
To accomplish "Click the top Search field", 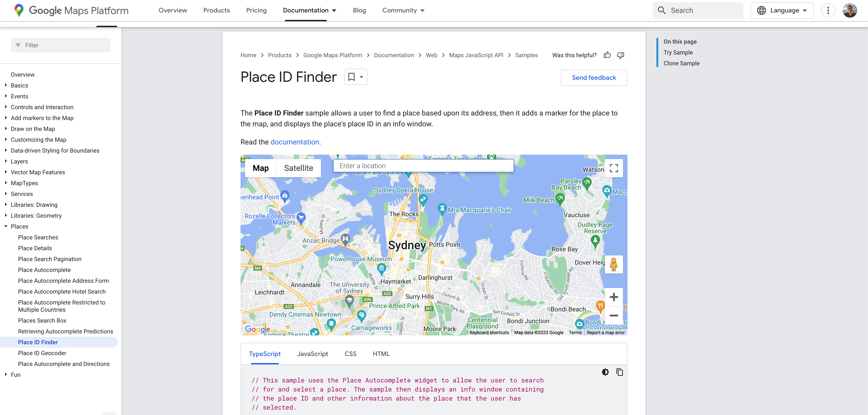I will pos(698,10).
